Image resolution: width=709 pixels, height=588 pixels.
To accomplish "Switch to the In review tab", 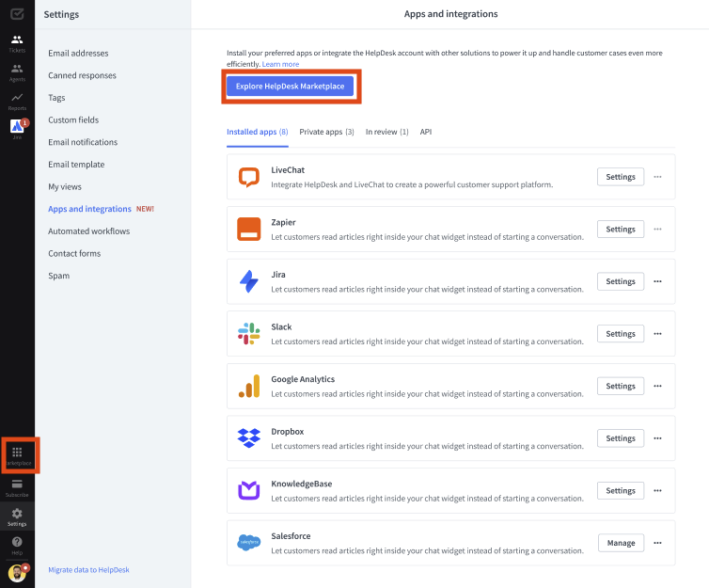I will 387,132.
